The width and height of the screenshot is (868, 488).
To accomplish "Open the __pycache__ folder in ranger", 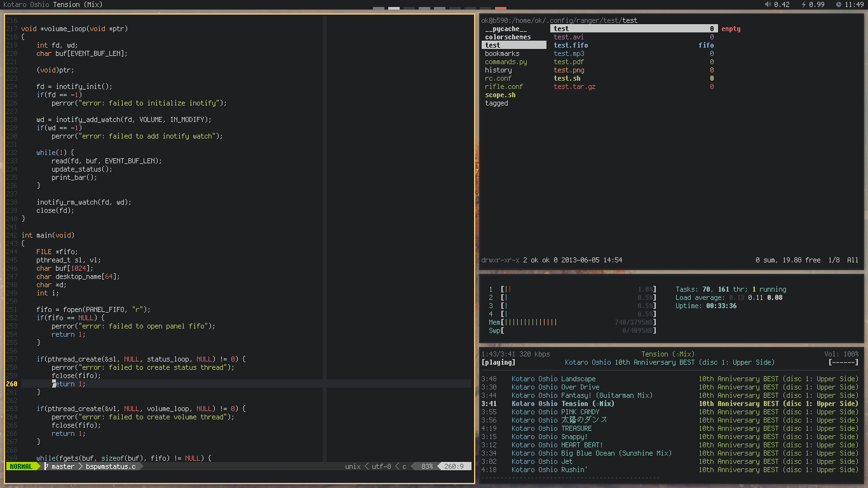I will pyautogui.click(x=506, y=29).
